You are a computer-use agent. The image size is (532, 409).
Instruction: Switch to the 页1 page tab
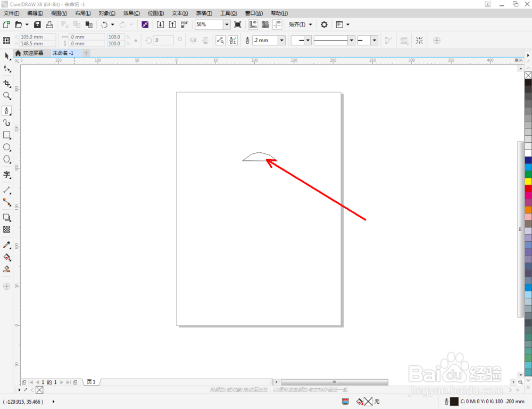coord(92,382)
